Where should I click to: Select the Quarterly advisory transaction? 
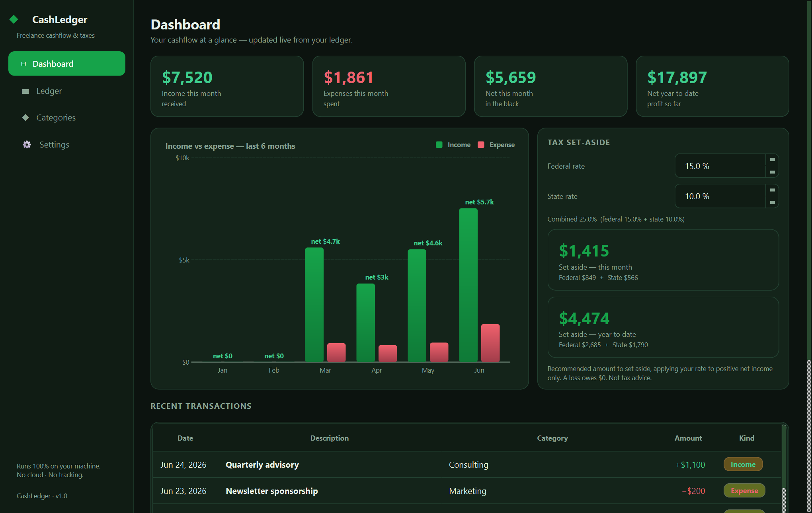click(467, 464)
